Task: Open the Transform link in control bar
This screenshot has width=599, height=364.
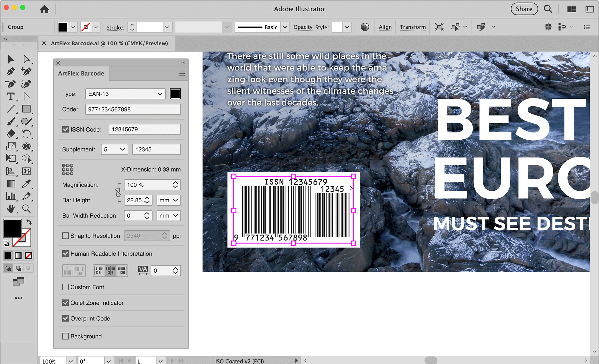Action: [413, 27]
